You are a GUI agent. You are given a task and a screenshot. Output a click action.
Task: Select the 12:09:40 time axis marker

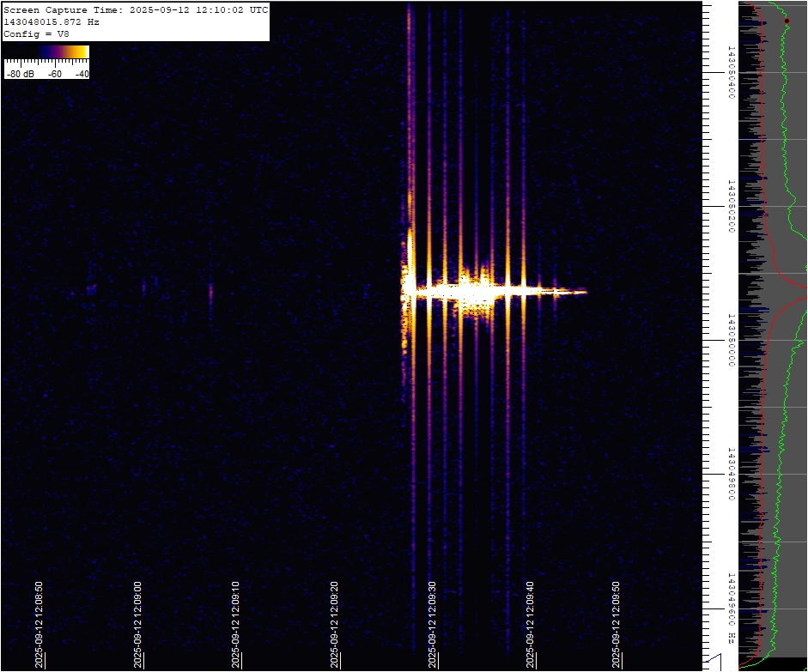pos(531,625)
